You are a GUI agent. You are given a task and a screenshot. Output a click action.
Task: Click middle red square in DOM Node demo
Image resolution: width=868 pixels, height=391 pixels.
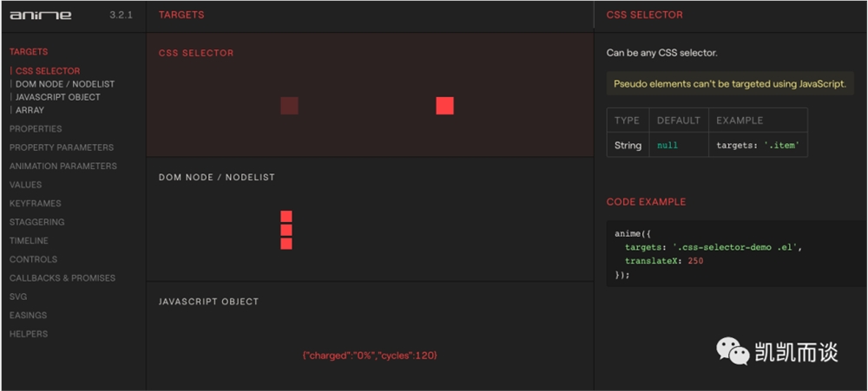286,230
